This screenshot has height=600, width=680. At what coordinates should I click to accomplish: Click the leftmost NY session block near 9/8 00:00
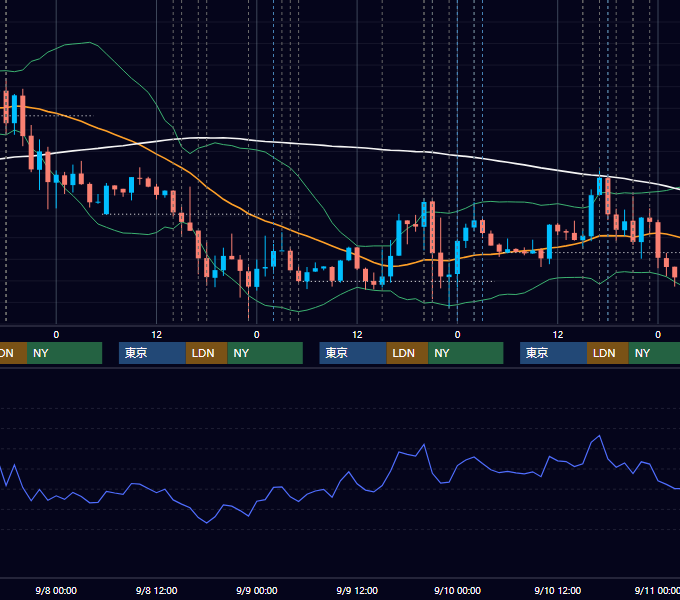[64, 353]
